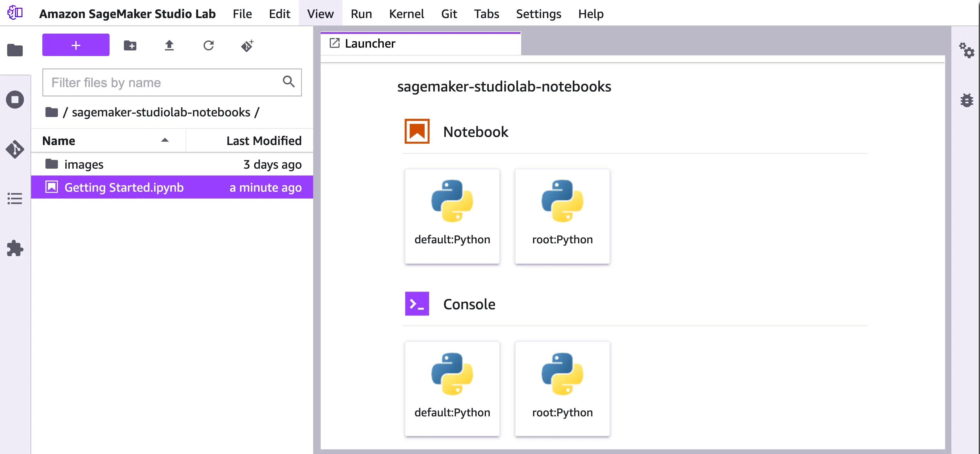
Task: Sort files by Last Modified column header
Action: point(250,141)
